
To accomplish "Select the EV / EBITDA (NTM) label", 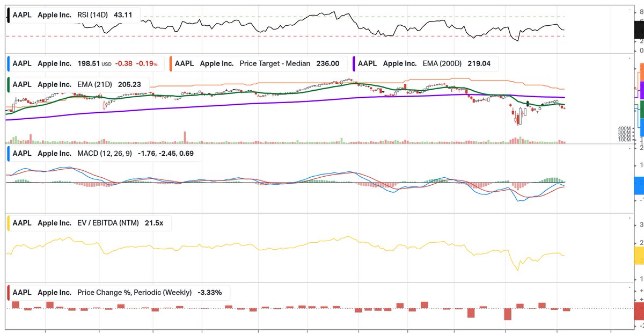I will click(x=108, y=223).
